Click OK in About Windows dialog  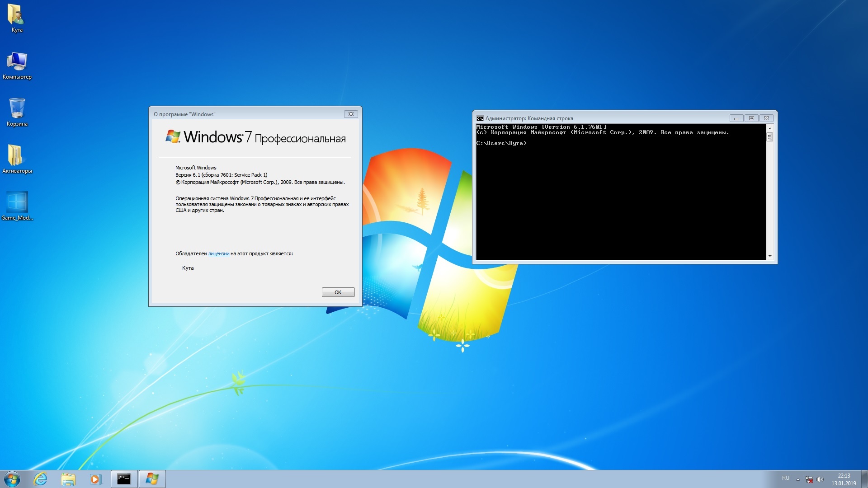point(338,292)
